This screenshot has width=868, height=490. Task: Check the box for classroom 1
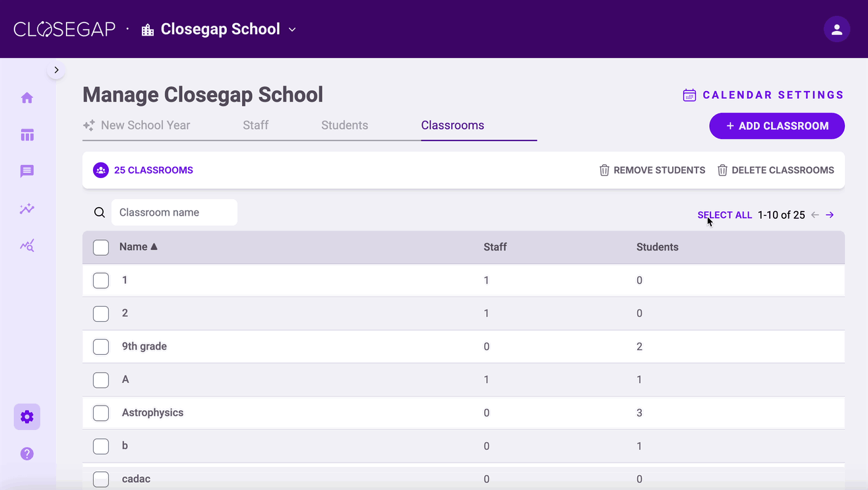click(101, 280)
